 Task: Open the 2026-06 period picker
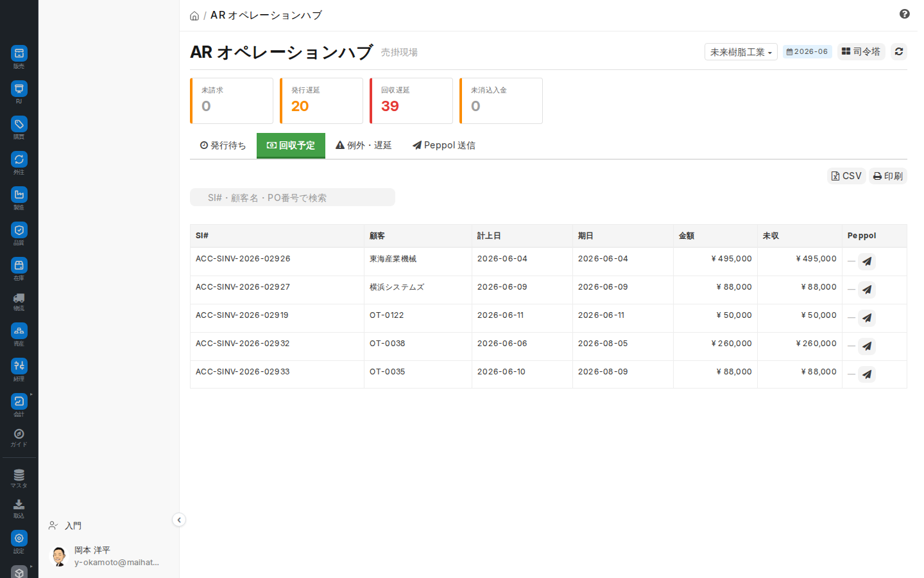(x=807, y=51)
